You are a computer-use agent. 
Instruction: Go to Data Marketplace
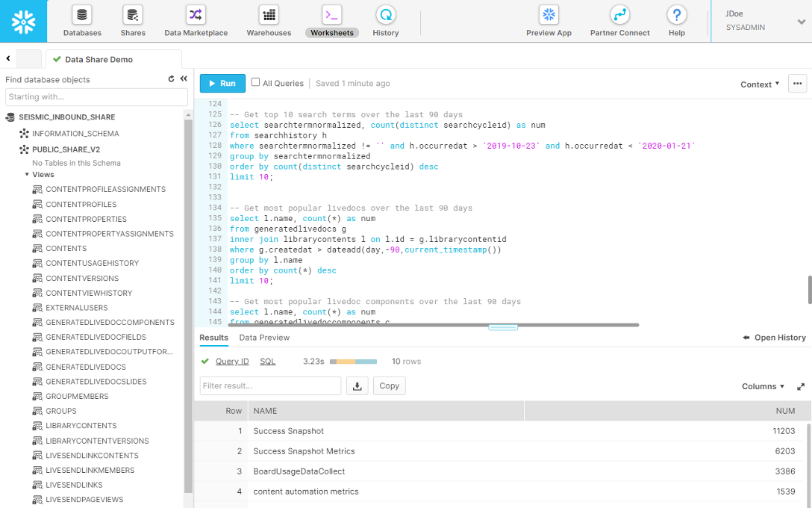pos(196,15)
